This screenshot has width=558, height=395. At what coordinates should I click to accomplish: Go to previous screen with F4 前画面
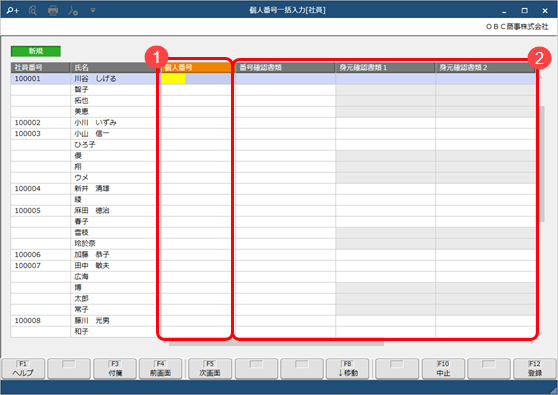coord(160,369)
